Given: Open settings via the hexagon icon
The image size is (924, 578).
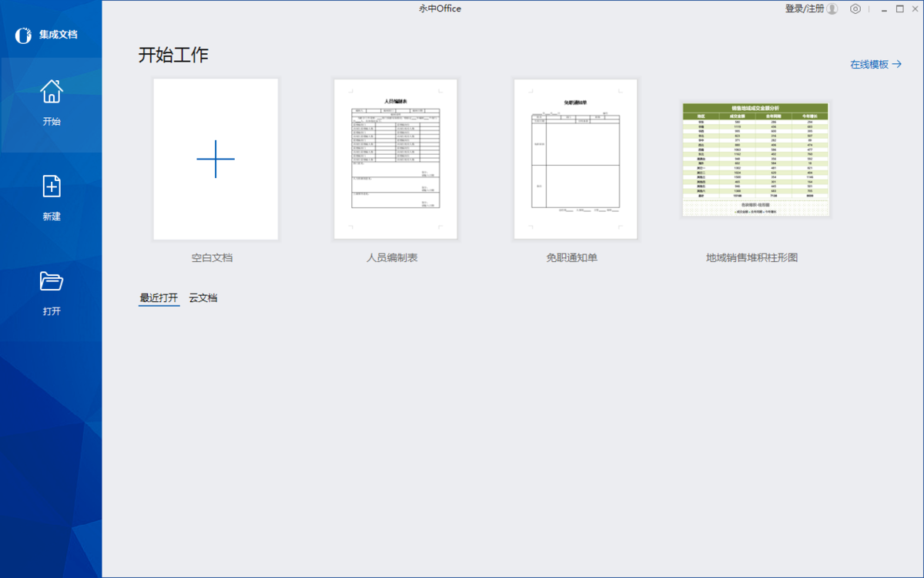Looking at the screenshot, I should pos(855,9).
